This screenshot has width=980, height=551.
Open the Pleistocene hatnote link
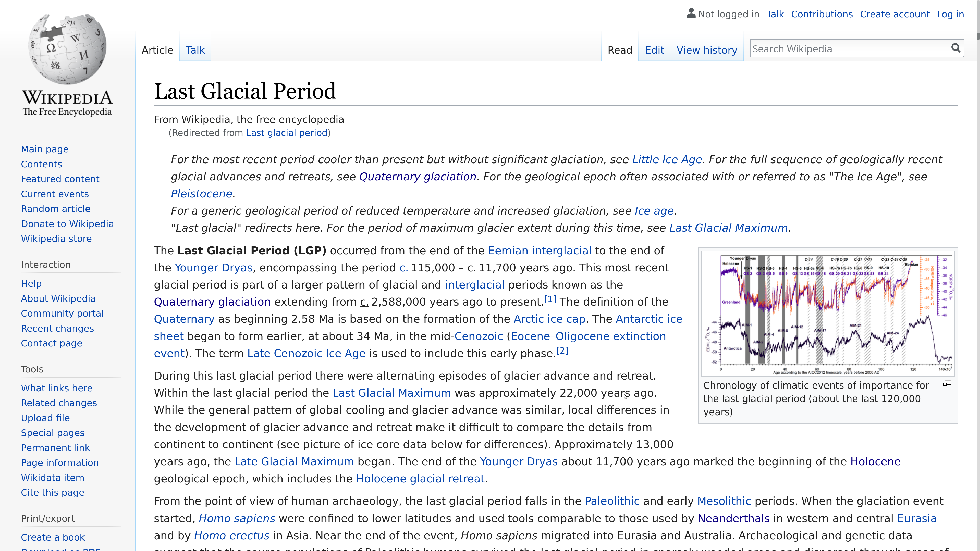click(201, 194)
